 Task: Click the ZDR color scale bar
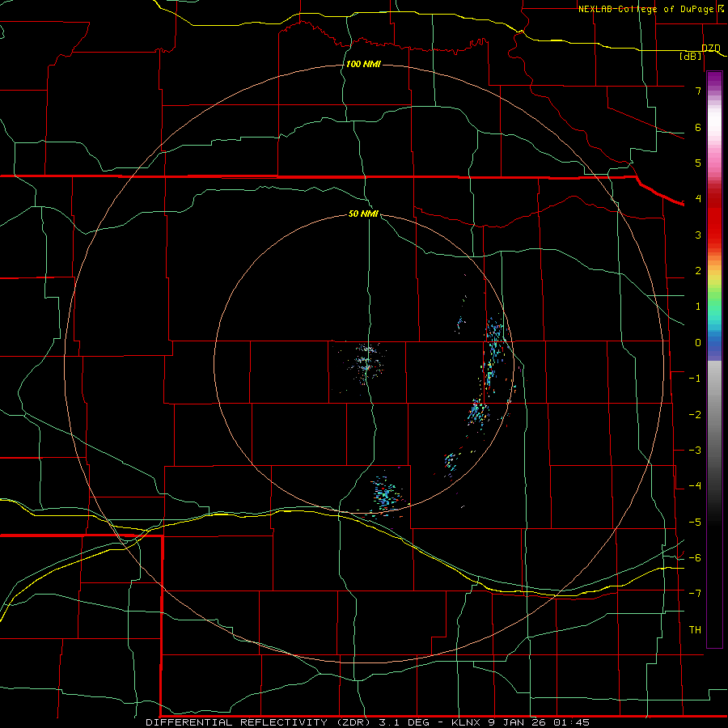point(714,359)
